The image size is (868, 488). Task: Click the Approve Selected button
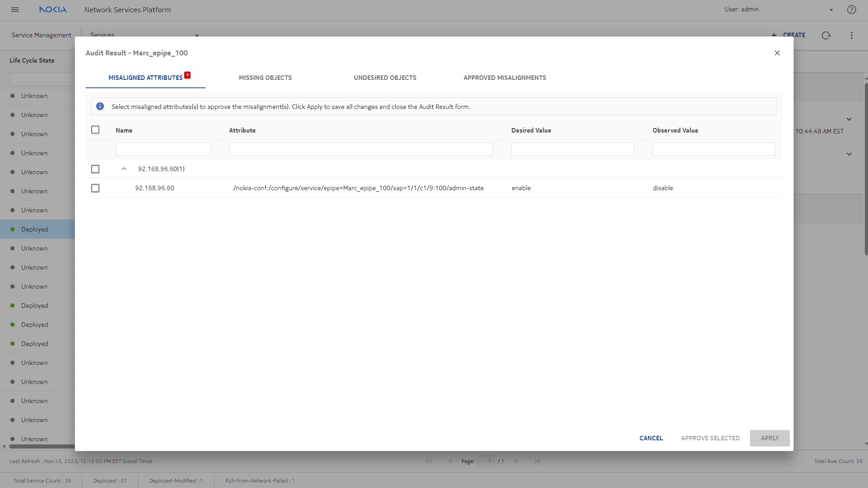tap(710, 438)
